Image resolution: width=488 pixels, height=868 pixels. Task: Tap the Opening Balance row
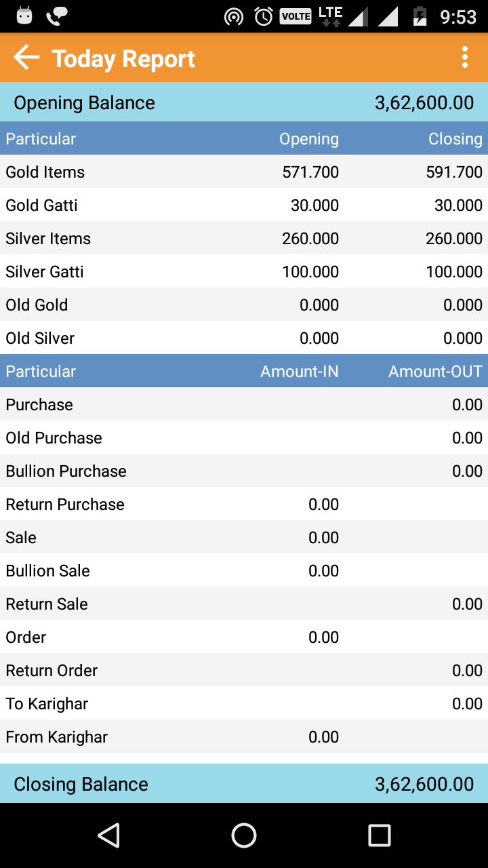pyautogui.click(x=244, y=102)
